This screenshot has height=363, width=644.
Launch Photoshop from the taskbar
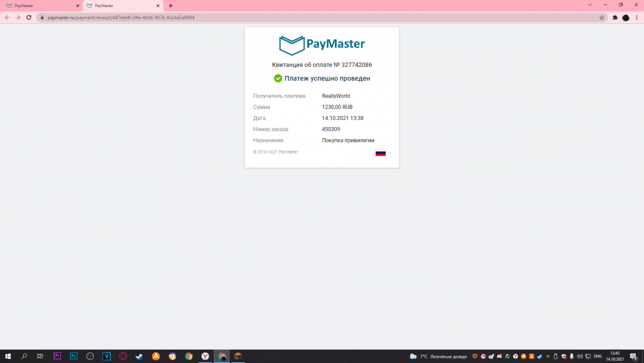[73, 356]
